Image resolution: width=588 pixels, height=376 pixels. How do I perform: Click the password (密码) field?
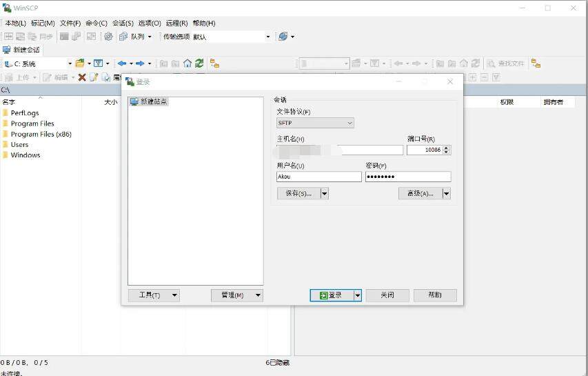point(408,177)
